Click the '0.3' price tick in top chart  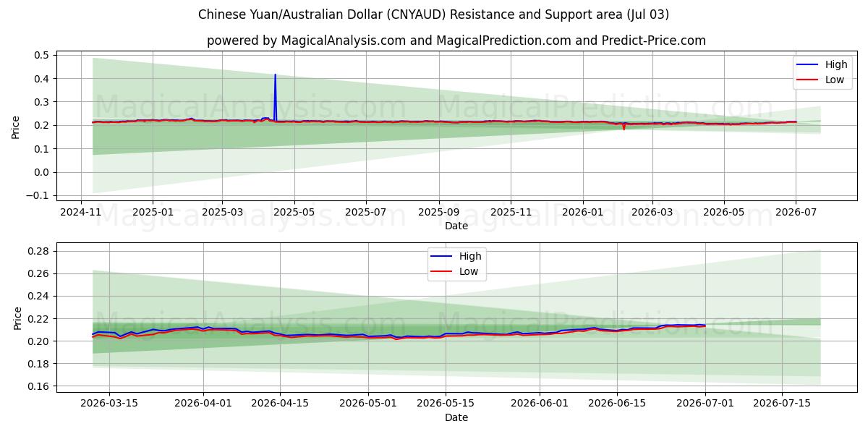click(41, 102)
